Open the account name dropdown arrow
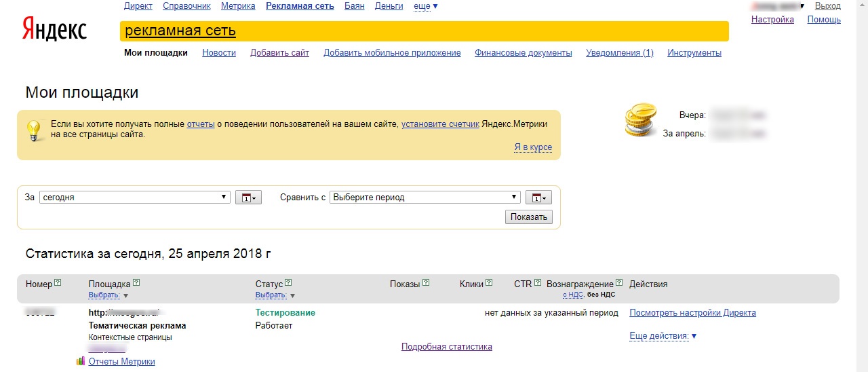 (x=802, y=7)
